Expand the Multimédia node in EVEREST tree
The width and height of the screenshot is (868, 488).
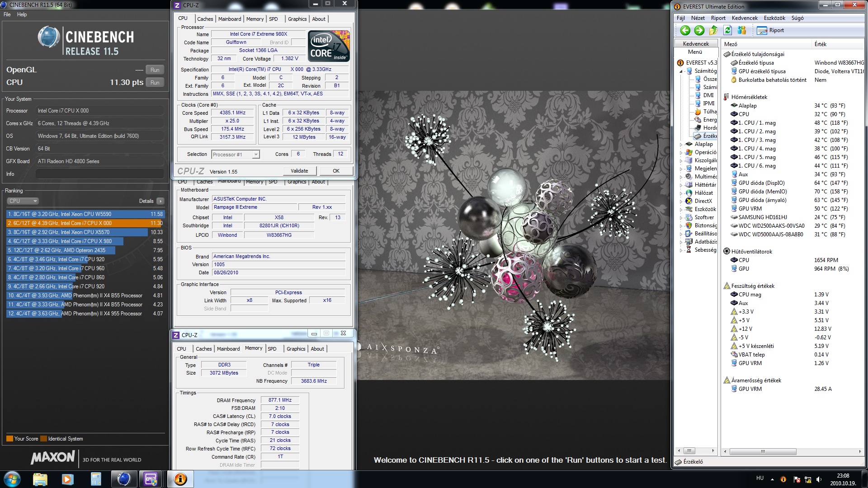click(681, 177)
